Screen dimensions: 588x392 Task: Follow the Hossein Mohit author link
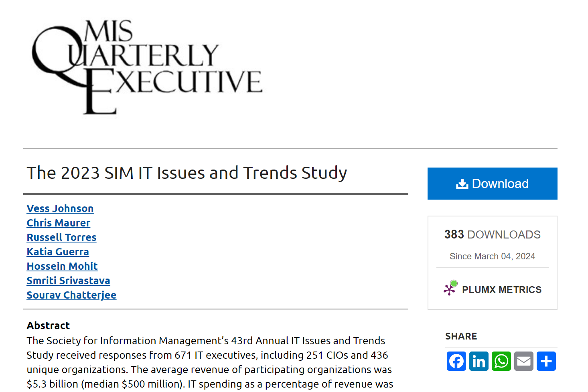click(62, 266)
